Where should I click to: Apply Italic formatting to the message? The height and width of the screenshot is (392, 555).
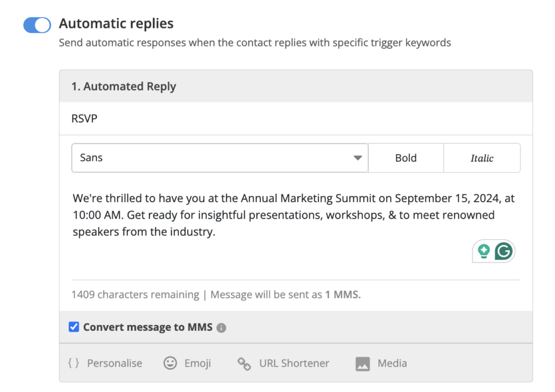click(x=482, y=157)
